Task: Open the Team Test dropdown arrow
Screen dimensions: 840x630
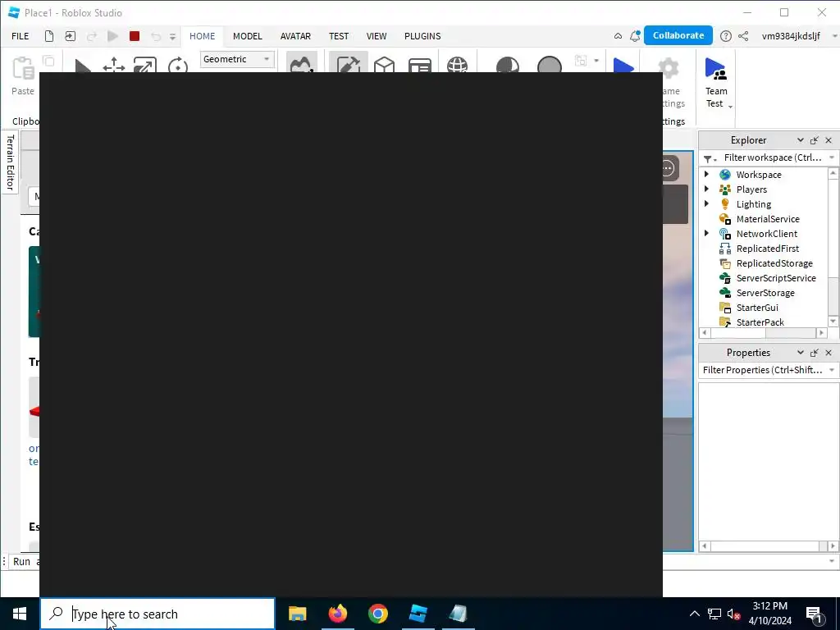Action: [729, 106]
